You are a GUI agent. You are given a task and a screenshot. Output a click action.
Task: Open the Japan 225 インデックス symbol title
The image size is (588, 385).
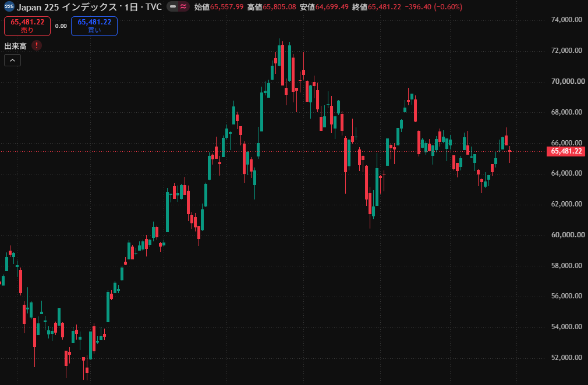pos(67,7)
